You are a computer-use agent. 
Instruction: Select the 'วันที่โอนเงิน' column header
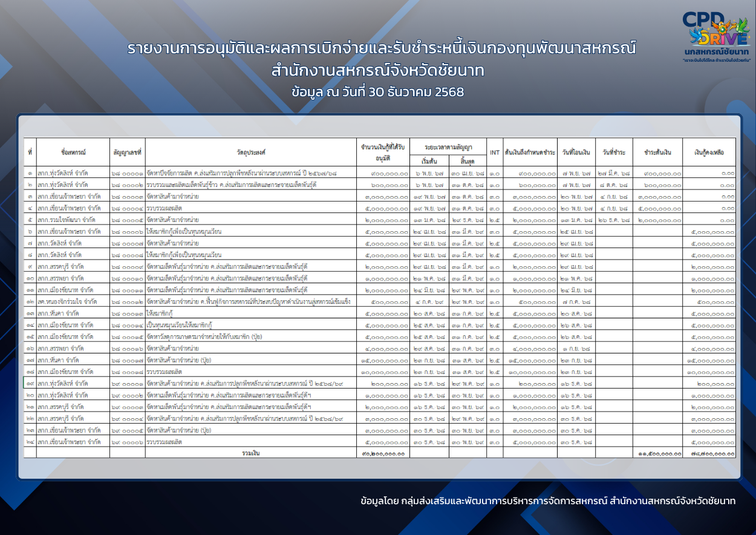(576, 153)
